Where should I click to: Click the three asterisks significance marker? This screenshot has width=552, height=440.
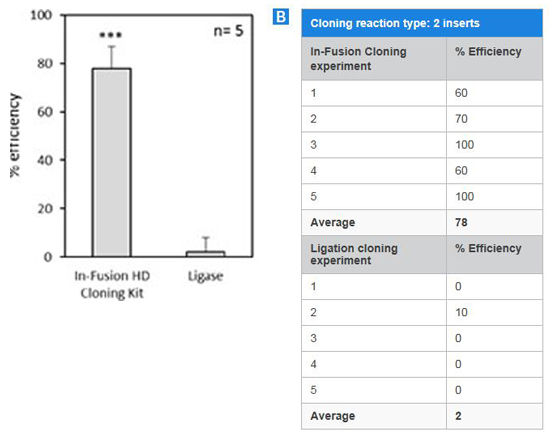[111, 35]
